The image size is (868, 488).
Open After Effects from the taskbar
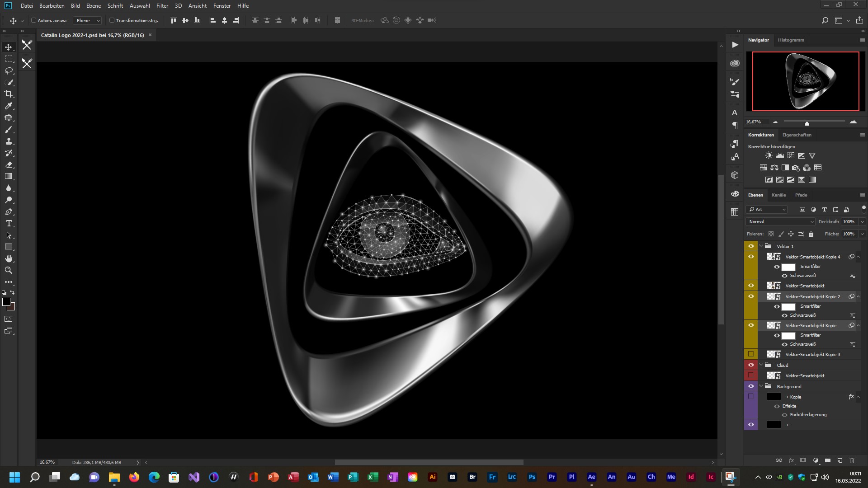click(591, 477)
